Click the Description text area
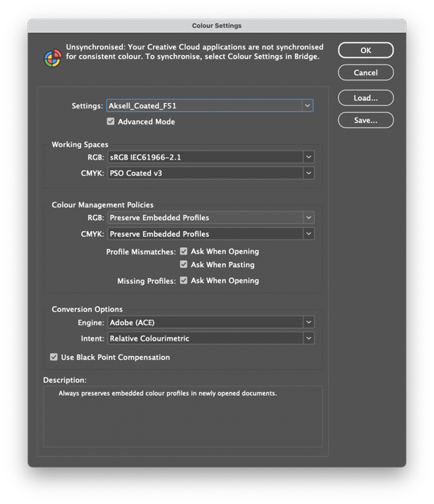This screenshot has width=434, height=504. (182, 416)
